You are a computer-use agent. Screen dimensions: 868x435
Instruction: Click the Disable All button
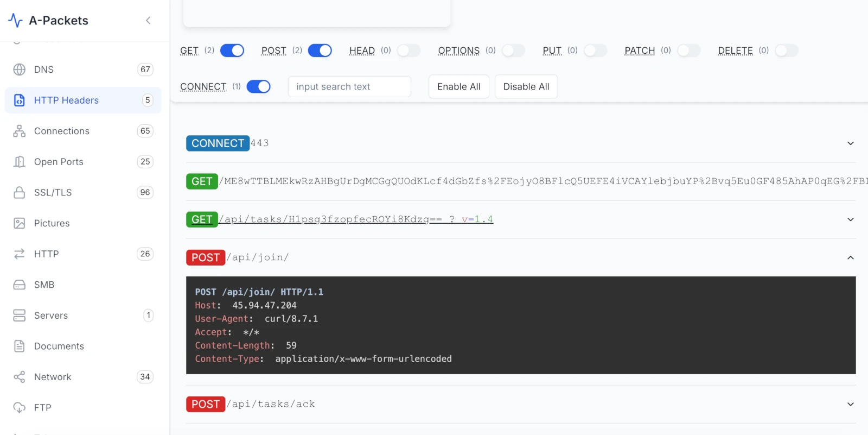[x=526, y=86]
